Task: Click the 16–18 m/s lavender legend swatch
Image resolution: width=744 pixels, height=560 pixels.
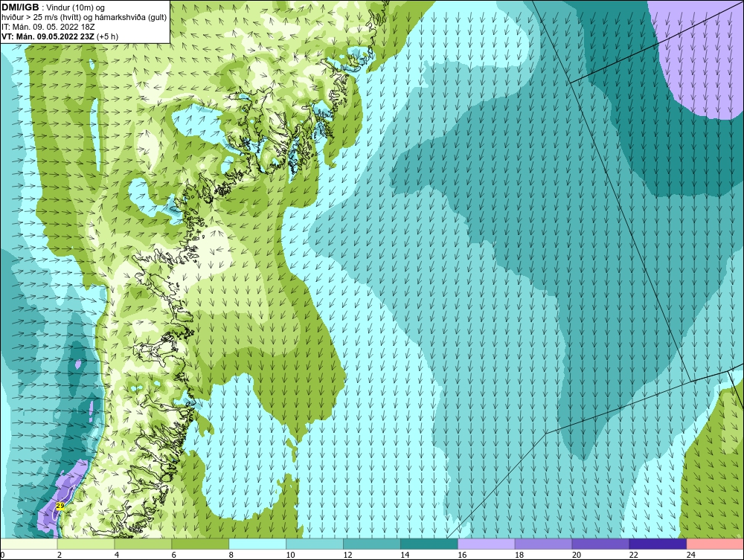Action: coord(487,544)
